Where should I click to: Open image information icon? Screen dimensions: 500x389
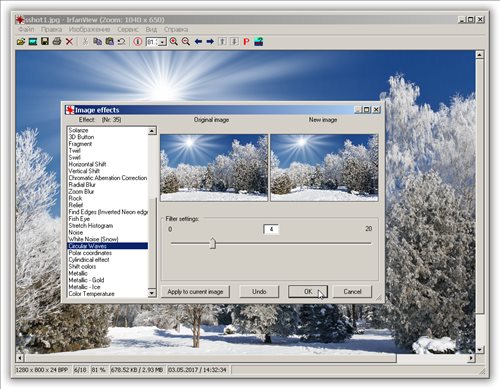pos(138,42)
